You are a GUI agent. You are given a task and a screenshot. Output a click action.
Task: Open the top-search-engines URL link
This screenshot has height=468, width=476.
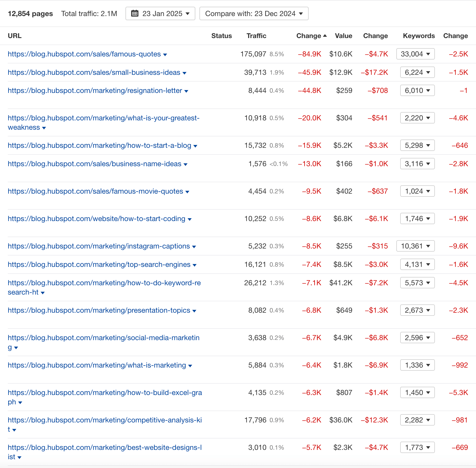coord(99,265)
